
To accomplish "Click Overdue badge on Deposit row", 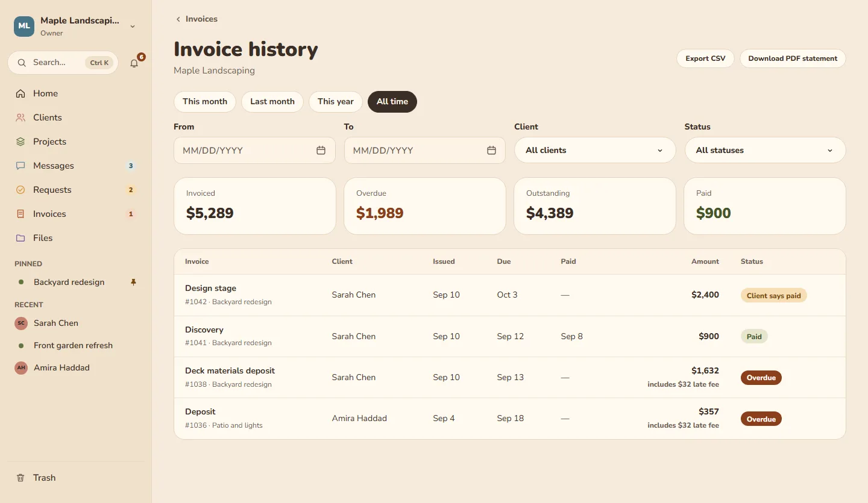I will [x=761, y=419].
